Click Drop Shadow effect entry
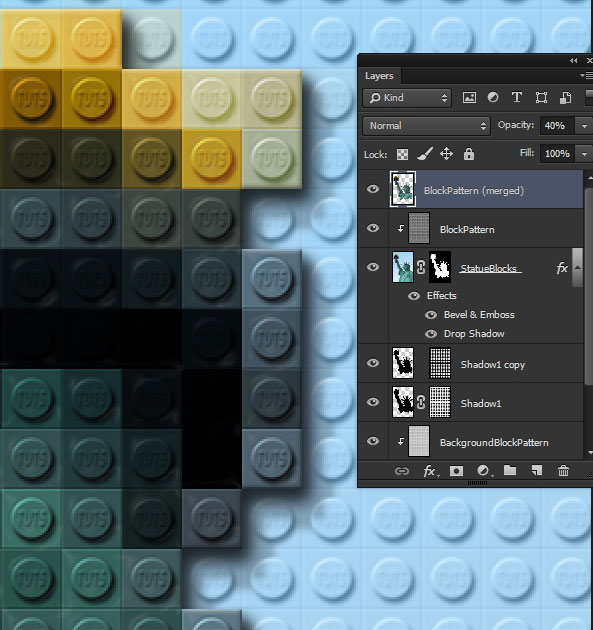Image resolution: width=593 pixels, height=630 pixels. click(474, 334)
